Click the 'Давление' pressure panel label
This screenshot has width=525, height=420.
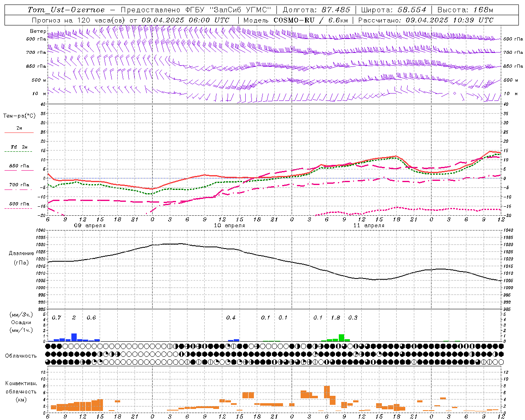point(21,253)
